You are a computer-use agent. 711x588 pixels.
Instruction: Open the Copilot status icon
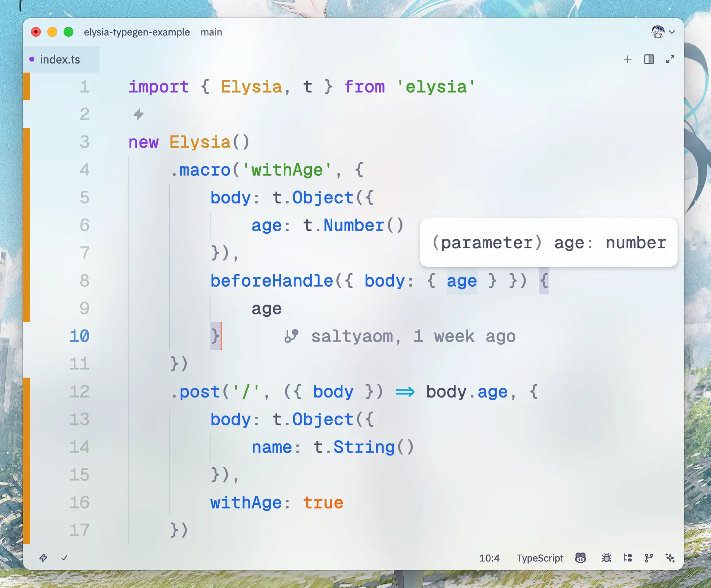581,558
